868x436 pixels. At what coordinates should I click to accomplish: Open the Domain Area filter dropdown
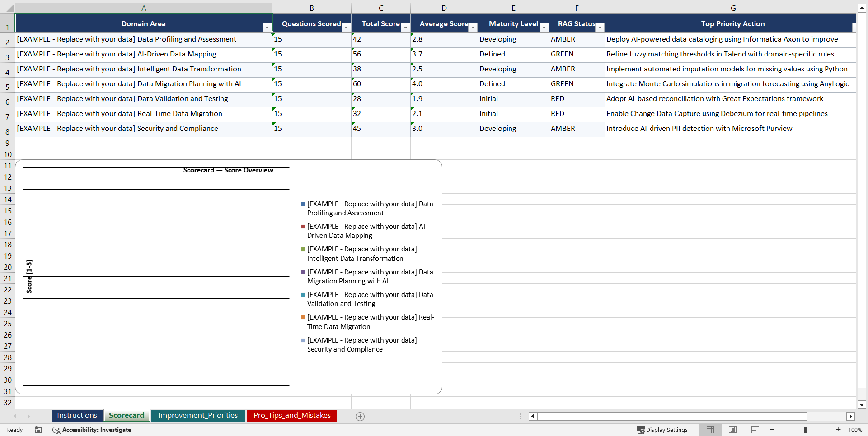click(x=267, y=28)
